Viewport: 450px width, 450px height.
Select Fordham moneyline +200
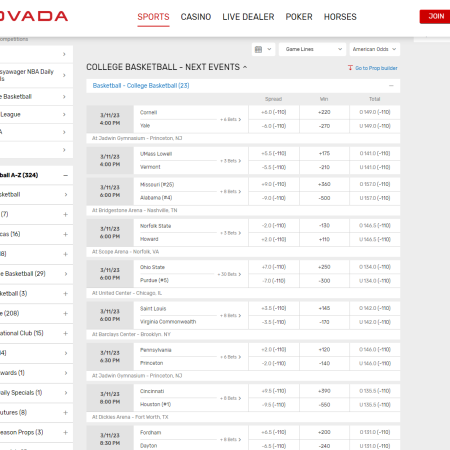[x=324, y=432]
